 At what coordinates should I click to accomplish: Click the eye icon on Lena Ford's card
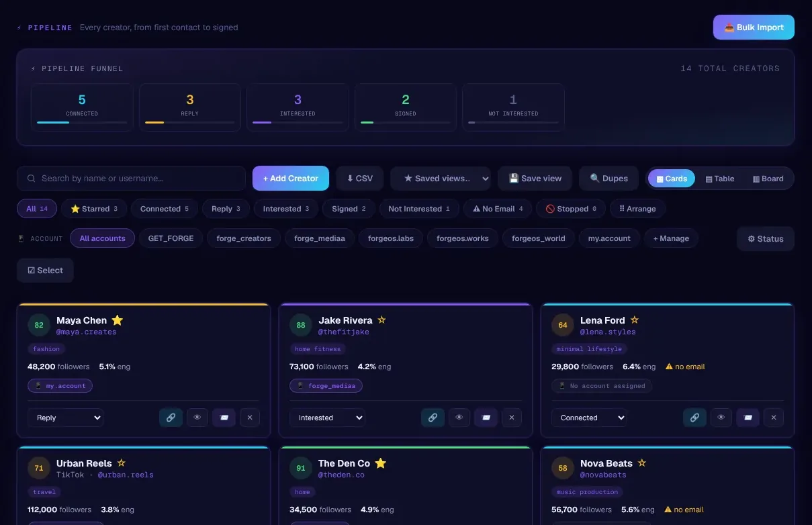721,418
